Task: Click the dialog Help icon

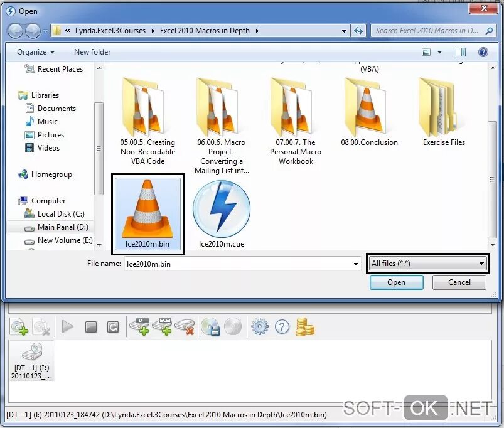Action: [483, 52]
